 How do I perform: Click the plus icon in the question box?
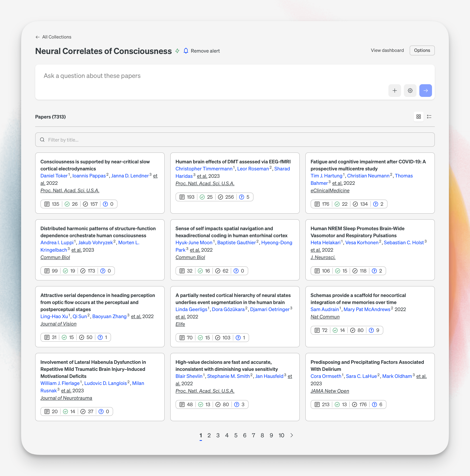(x=395, y=91)
